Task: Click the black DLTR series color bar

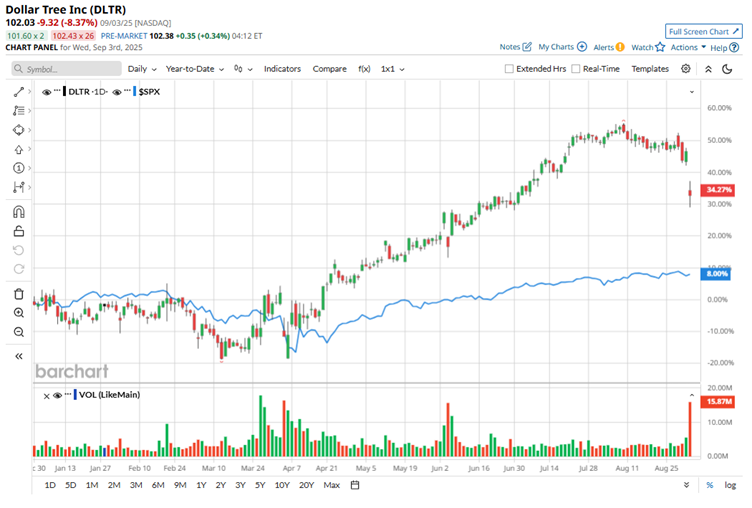Action: 65,92
